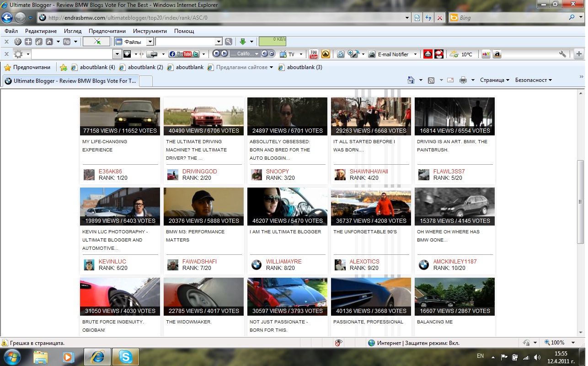Click the browser Back button
The image size is (588, 366).
coord(7,18)
